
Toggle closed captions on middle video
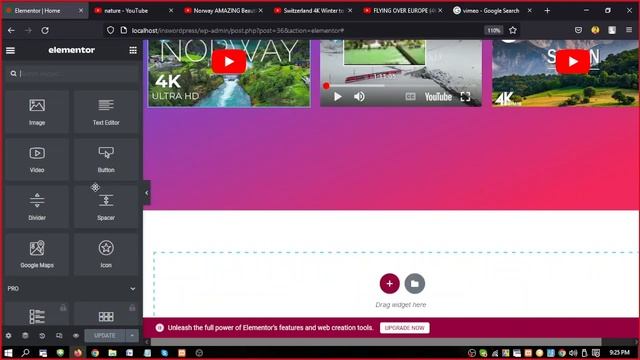(x=410, y=97)
